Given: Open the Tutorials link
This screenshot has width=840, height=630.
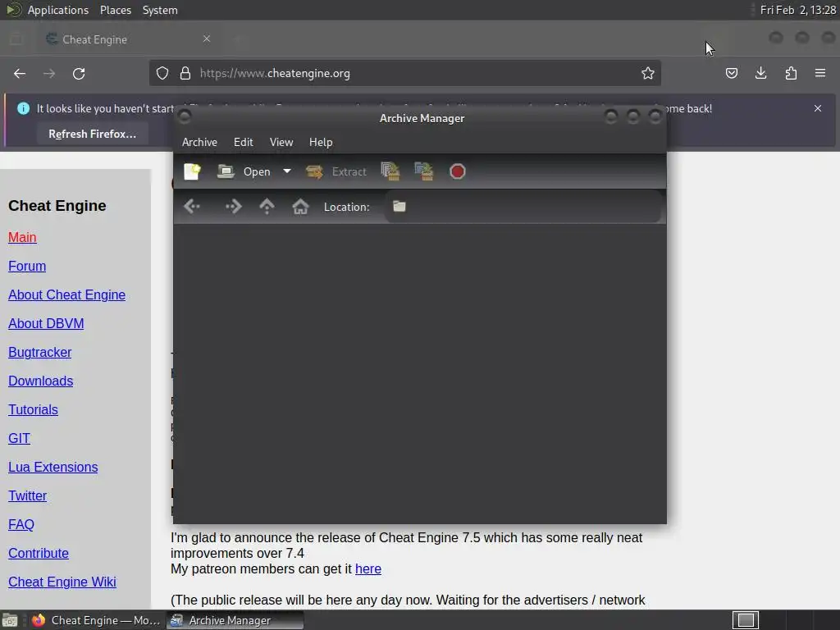Looking at the screenshot, I should (x=33, y=410).
